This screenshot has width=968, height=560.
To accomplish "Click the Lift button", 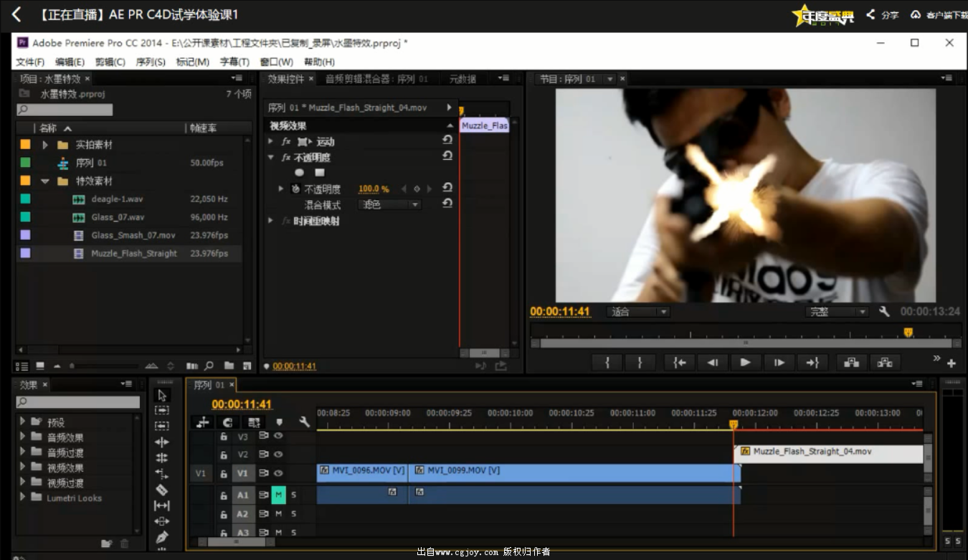I will point(852,363).
